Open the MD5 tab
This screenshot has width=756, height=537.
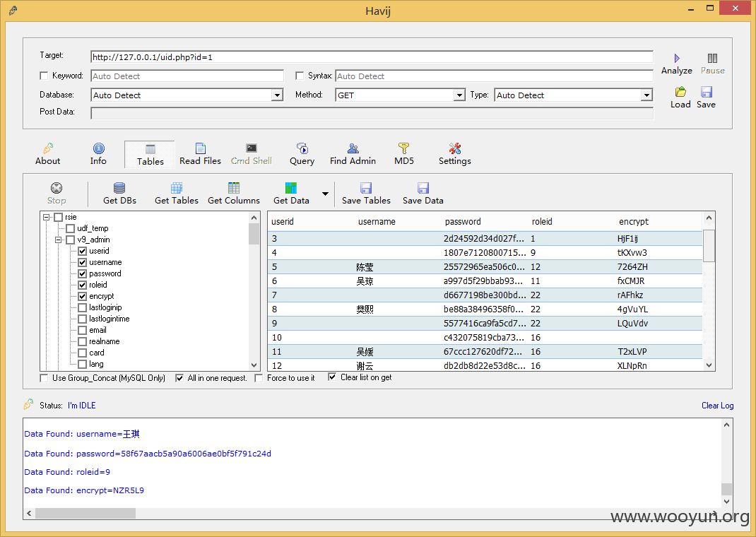[x=404, y=154]
